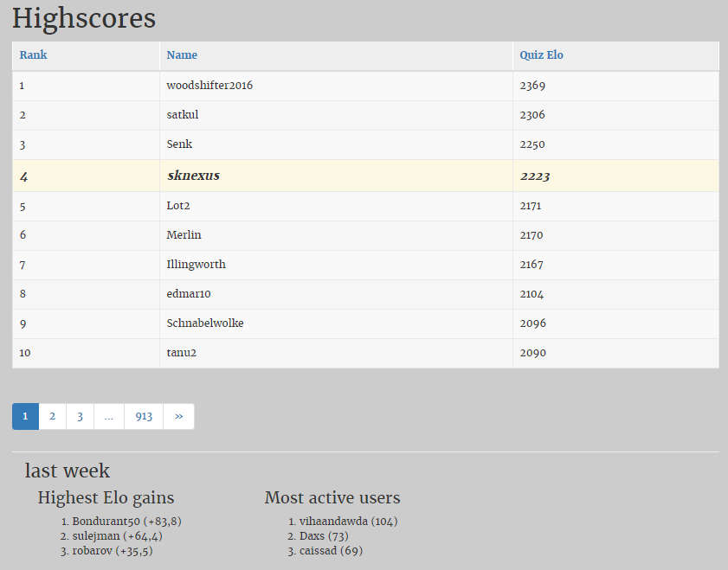Image resolution: width=728 pixels, height=570 pixels.
Task: Click the Most active users heading
Action: coord(332,497)
